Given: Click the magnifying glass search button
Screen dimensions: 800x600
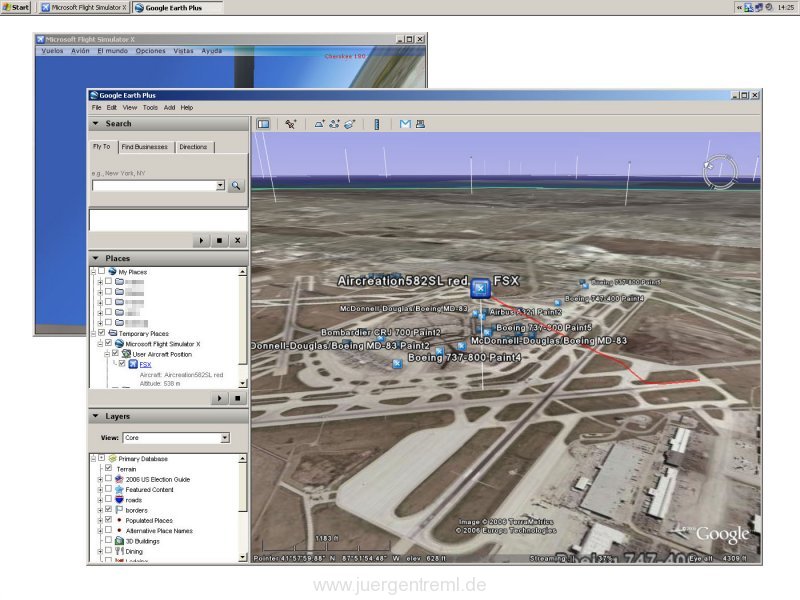Looking at the screenshot, I should (x=236, y=186).
